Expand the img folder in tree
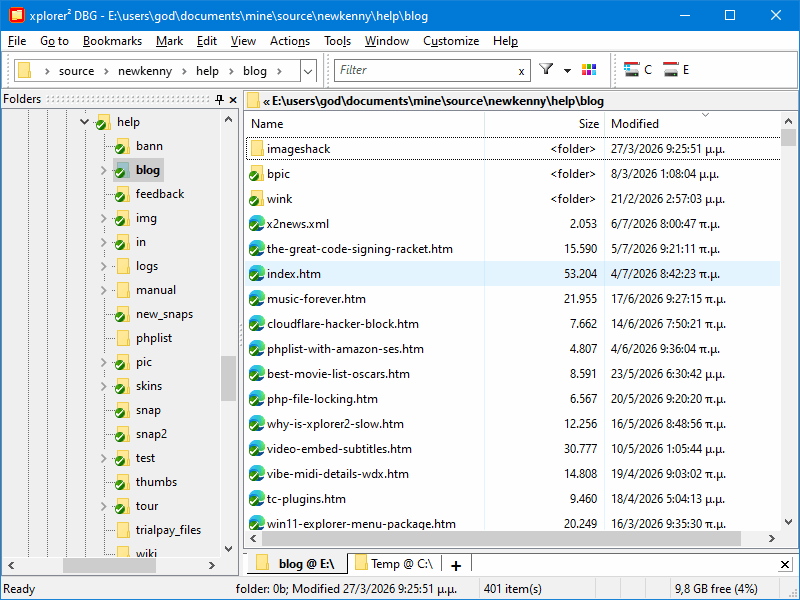800x600 pixels. 103,218
